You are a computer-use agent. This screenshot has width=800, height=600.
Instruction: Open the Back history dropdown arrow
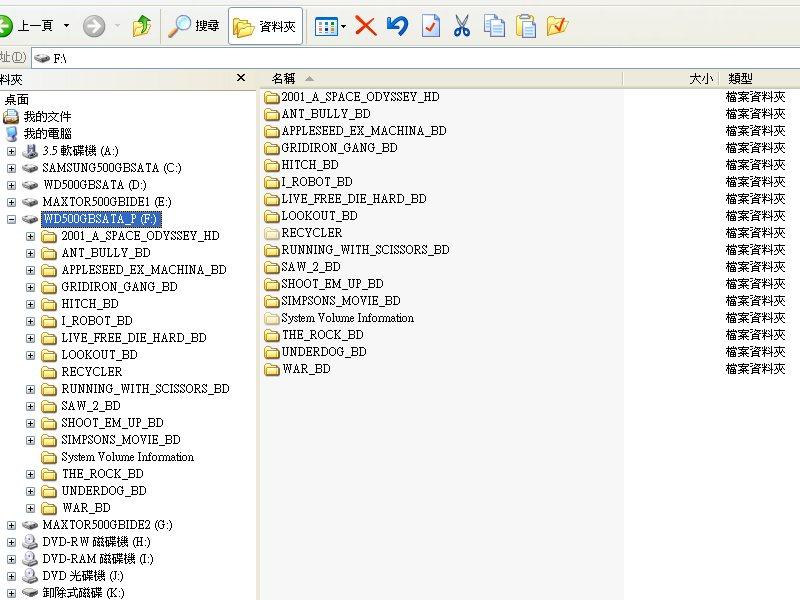(x=66, y=26)
